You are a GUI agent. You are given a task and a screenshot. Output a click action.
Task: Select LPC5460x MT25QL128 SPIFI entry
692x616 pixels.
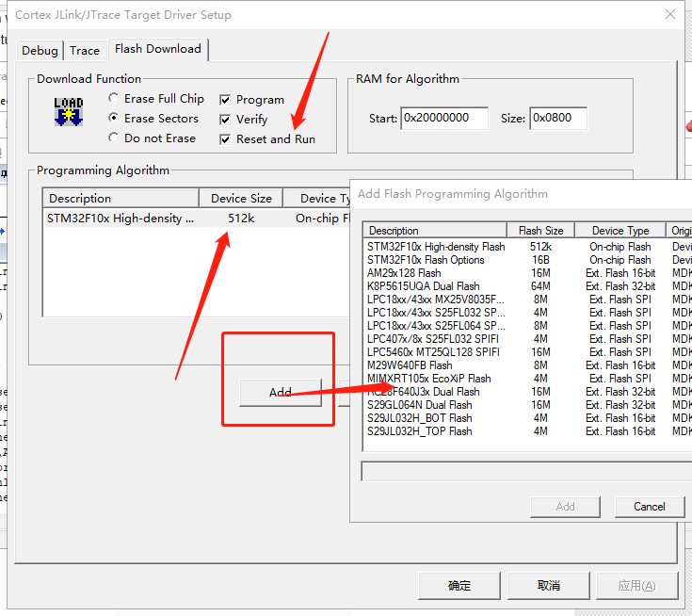(x=527, y=352)
